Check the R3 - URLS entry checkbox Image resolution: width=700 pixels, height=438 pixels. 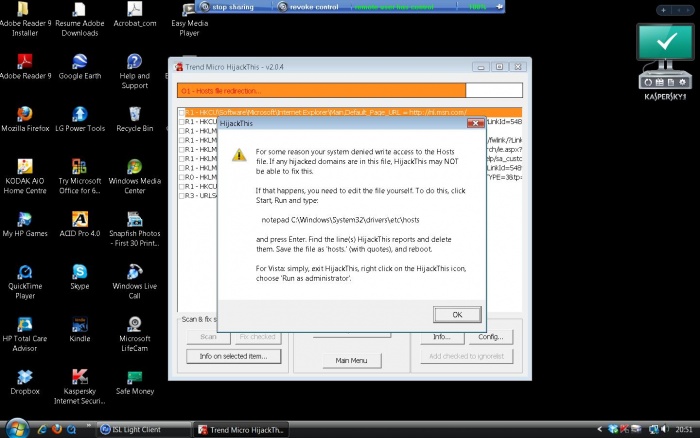pyautogui.click(x=182, y=196)
